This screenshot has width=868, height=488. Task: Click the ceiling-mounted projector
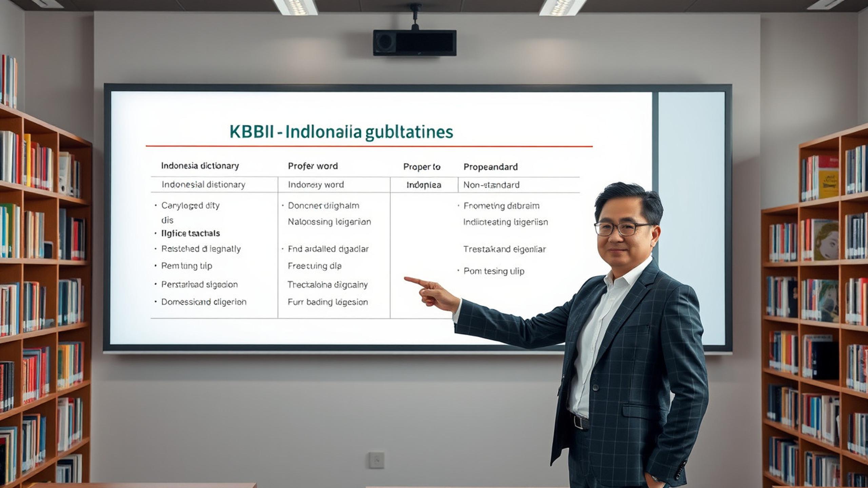click(414, 43)
